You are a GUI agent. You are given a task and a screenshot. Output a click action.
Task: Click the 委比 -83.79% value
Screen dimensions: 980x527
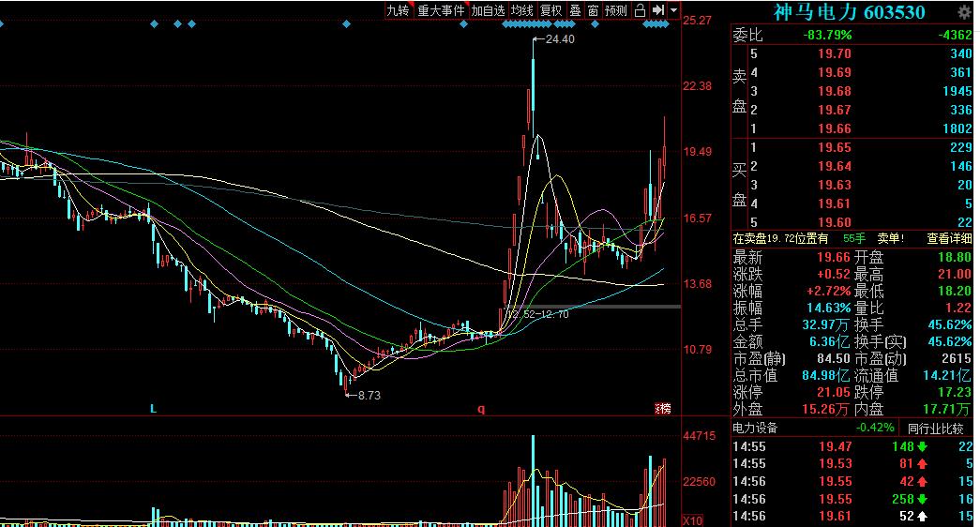[x=827, y=35]
